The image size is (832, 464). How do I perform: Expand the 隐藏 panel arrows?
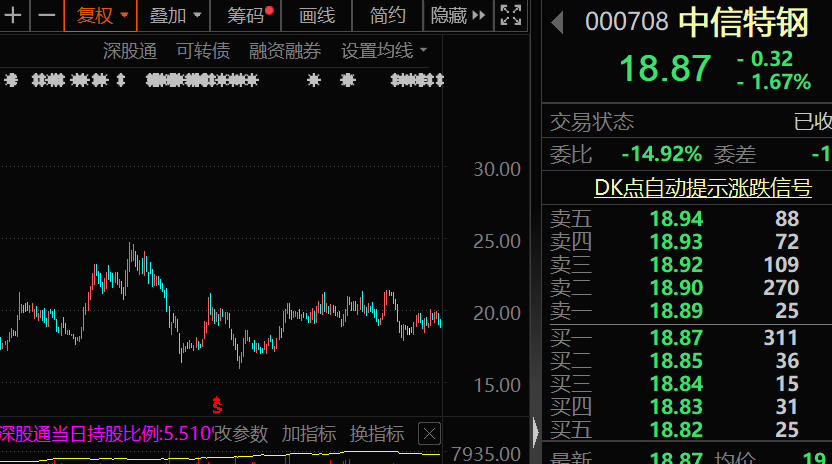click(458, 15)
